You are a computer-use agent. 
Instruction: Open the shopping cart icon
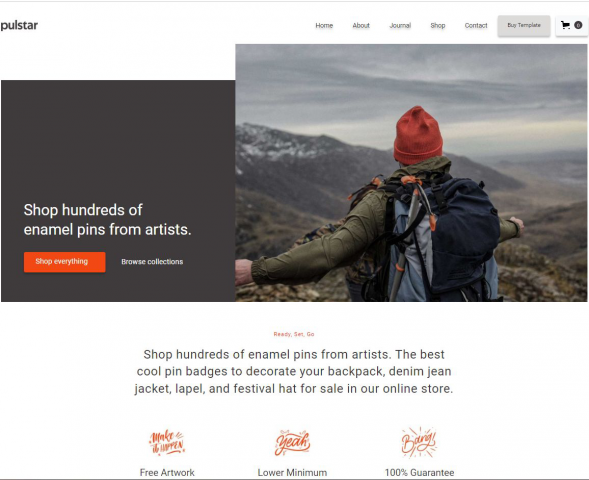565,25
